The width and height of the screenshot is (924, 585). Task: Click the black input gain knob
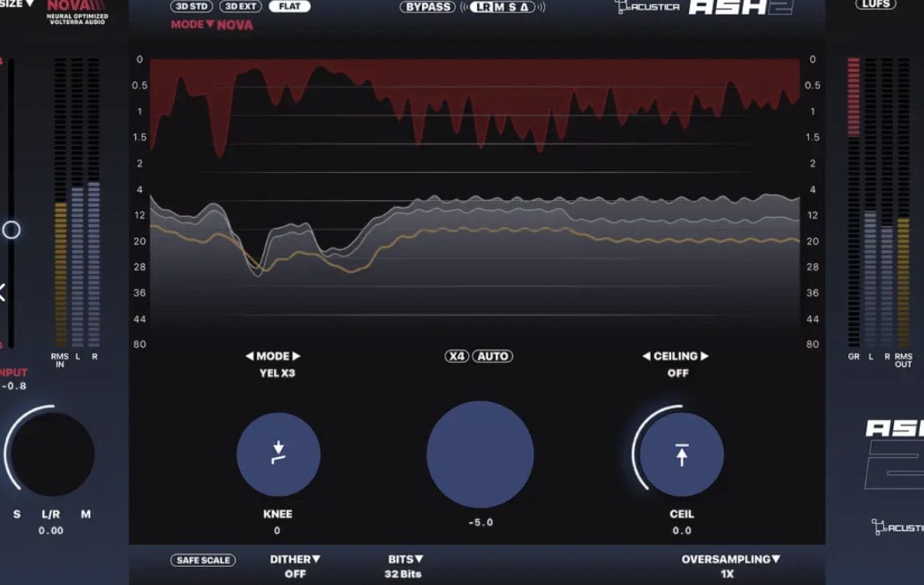[x=53, y=454]
